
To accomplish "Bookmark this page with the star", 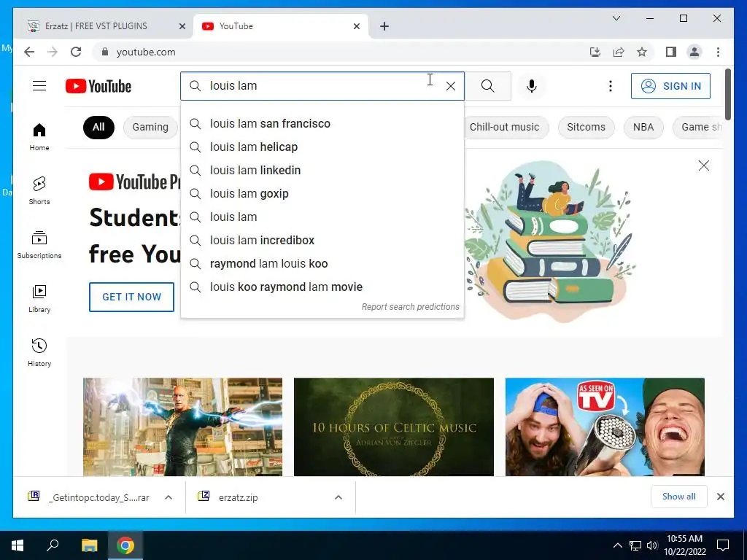I will point(642,52).
